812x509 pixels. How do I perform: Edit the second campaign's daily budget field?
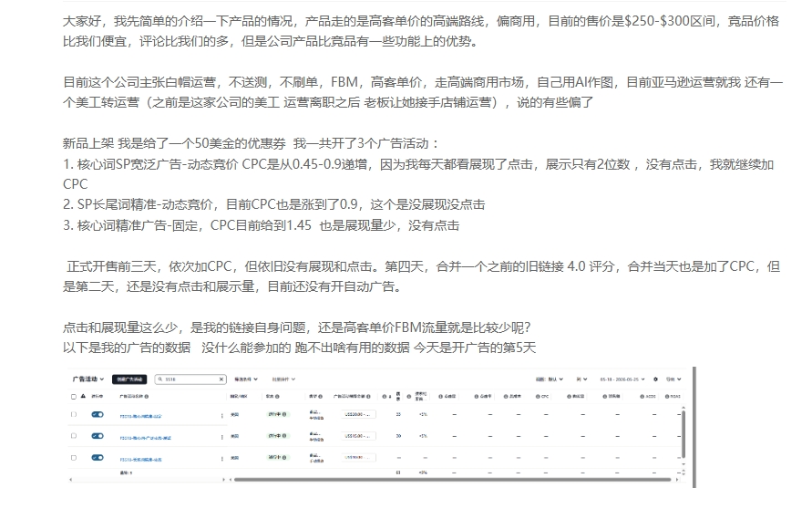pos(359,436)
